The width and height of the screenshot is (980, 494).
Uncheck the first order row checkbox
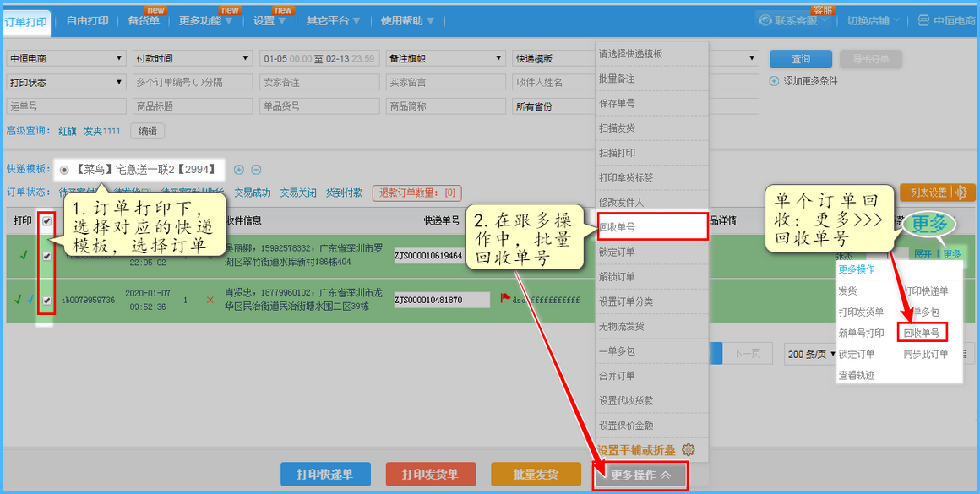[x=47, y=256]
